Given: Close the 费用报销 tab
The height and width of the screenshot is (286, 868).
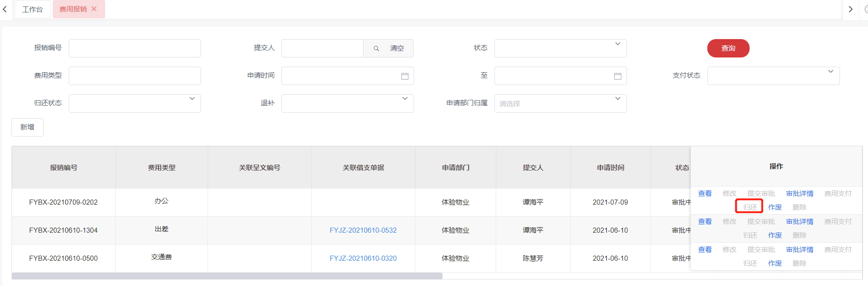Looking at the screenshot, I should click(94, 9).
